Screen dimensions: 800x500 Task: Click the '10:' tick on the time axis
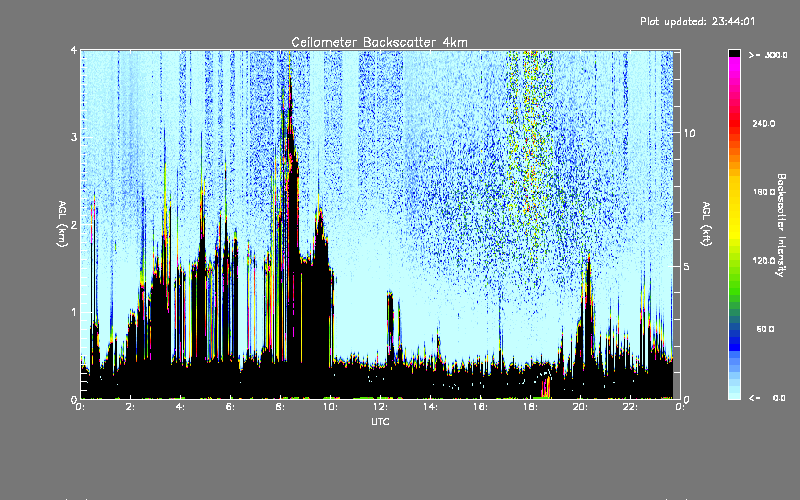coord(330,407)
